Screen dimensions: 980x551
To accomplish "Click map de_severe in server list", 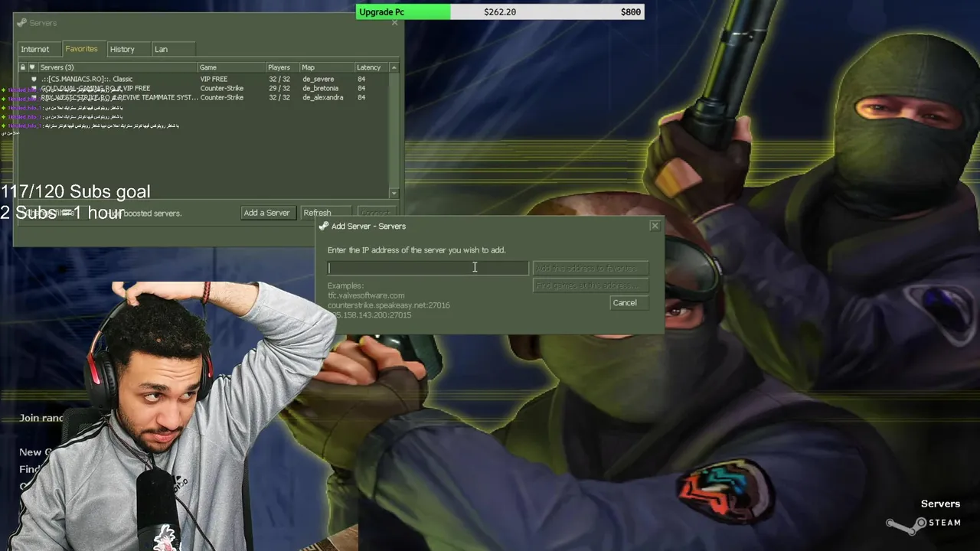I will pos(318,79).
